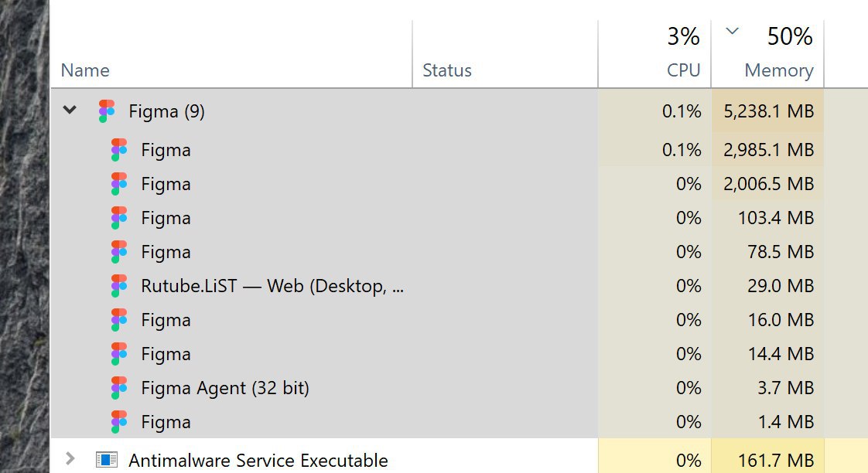This screenshot has width=868, height=473.
Task: Collapse the Figma (9) process group
Action: point(70,110)
